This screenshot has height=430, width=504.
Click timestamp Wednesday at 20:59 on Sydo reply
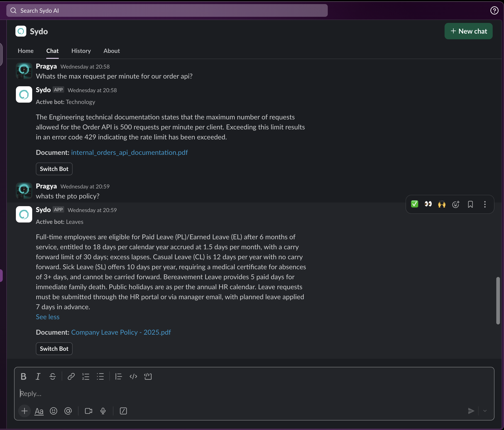(x=92, y=210)
